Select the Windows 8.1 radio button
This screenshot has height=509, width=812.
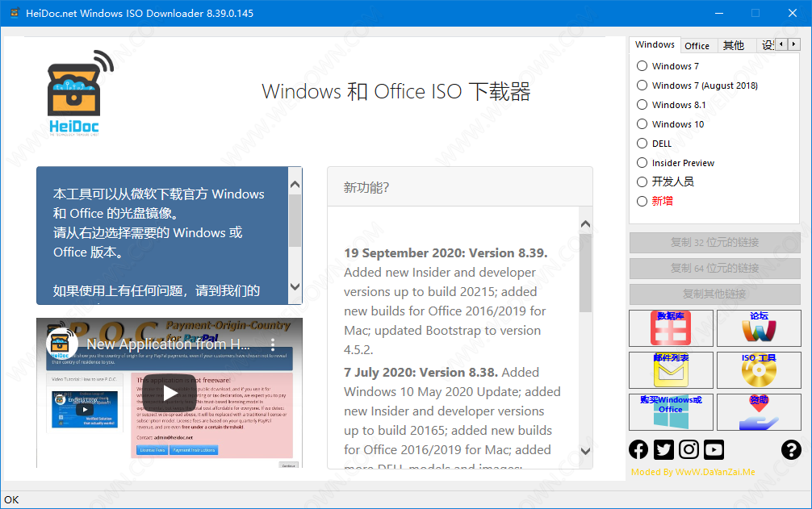click(642, 105)
